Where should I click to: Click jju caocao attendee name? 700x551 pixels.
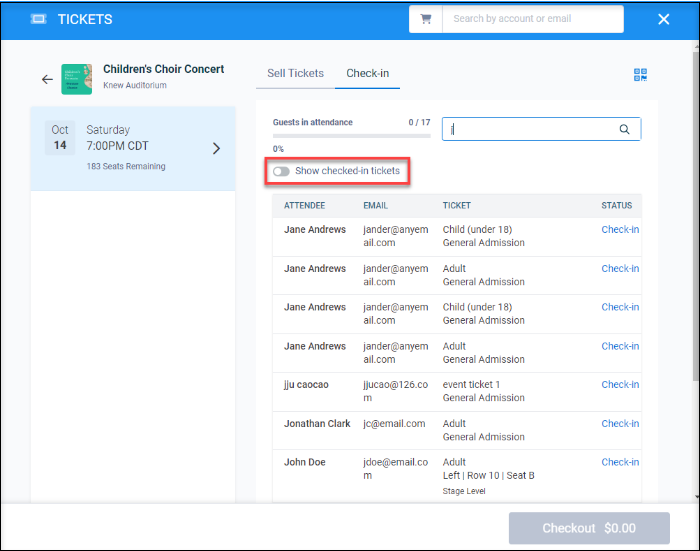point(306,384)
